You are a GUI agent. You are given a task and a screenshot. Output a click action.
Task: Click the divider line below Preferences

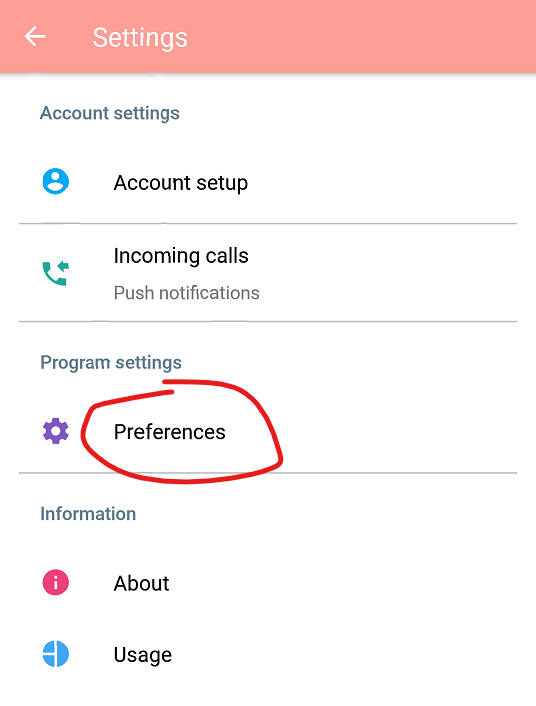pyautogui.click(x=268, y=473)
